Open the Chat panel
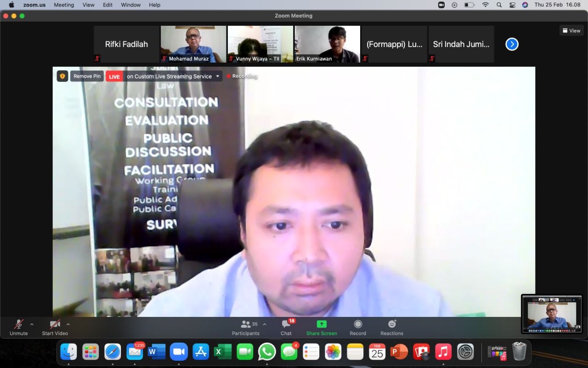Viewport: 588px width, 368px height. 286,327
